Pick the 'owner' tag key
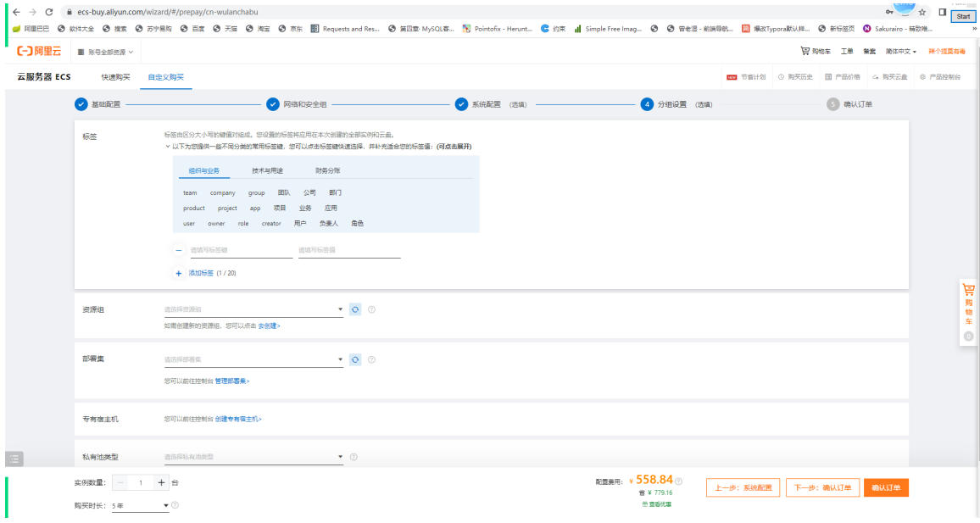 (x=216, y=224)
